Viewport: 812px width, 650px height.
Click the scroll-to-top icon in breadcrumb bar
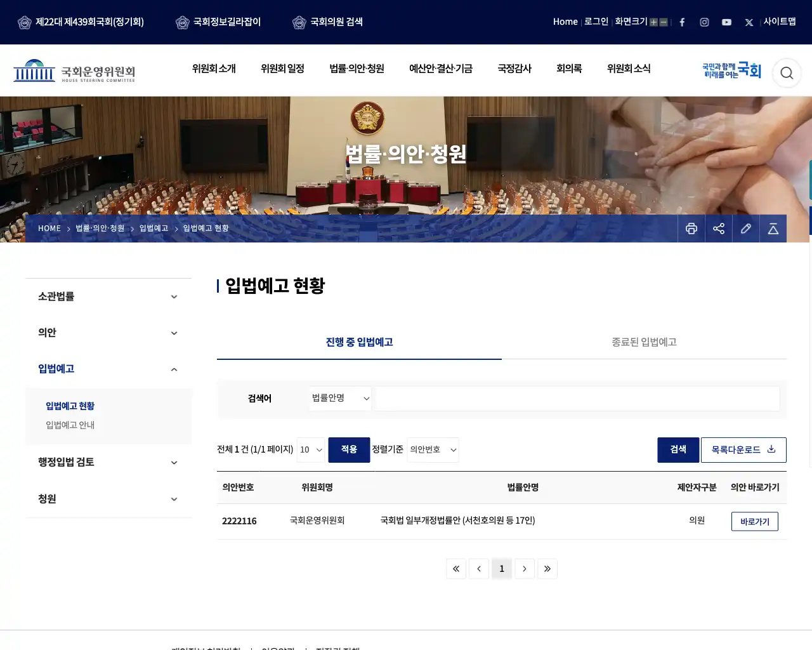tap(773, 229)
